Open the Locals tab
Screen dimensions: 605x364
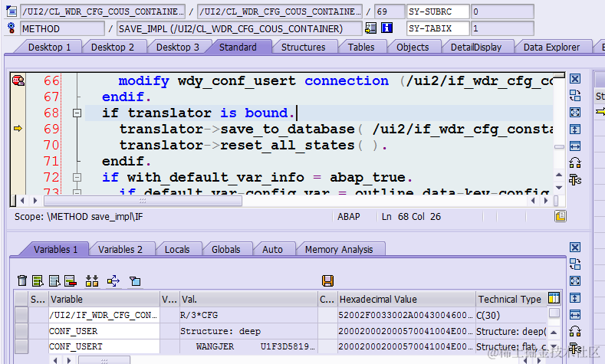click(x=177, y=250)
